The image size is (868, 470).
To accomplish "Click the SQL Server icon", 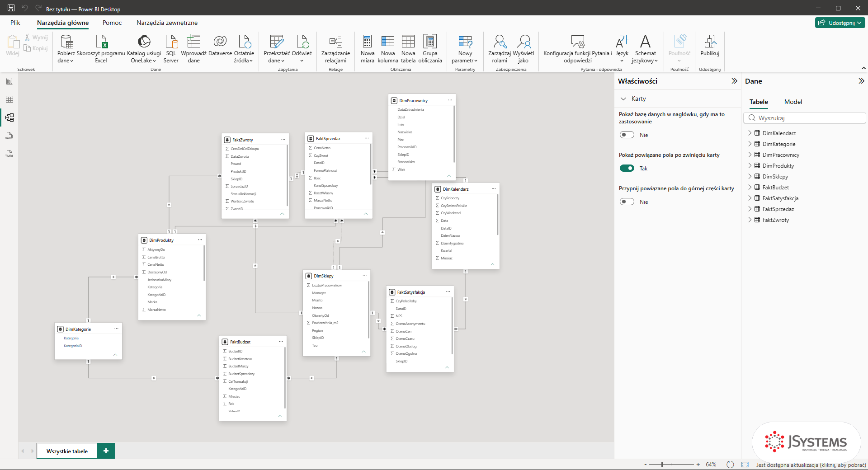I will [x=171, y=49].
